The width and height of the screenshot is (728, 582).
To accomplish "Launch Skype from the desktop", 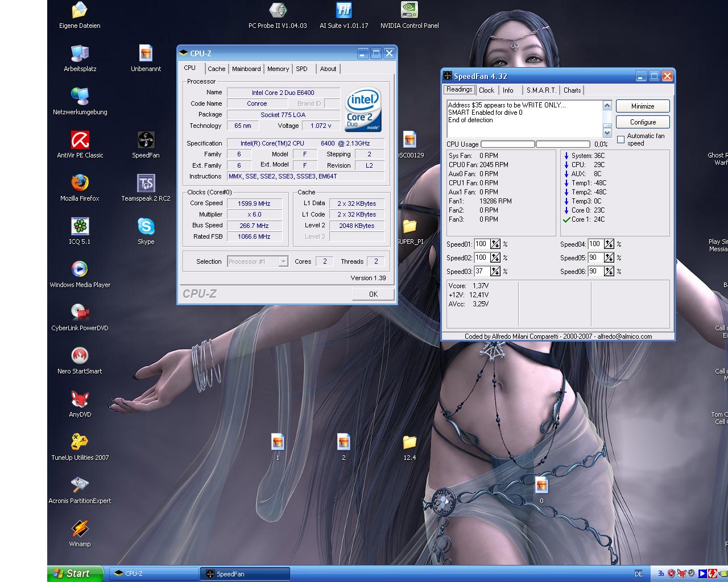I will pyautogui.click(x=146, y=231).
